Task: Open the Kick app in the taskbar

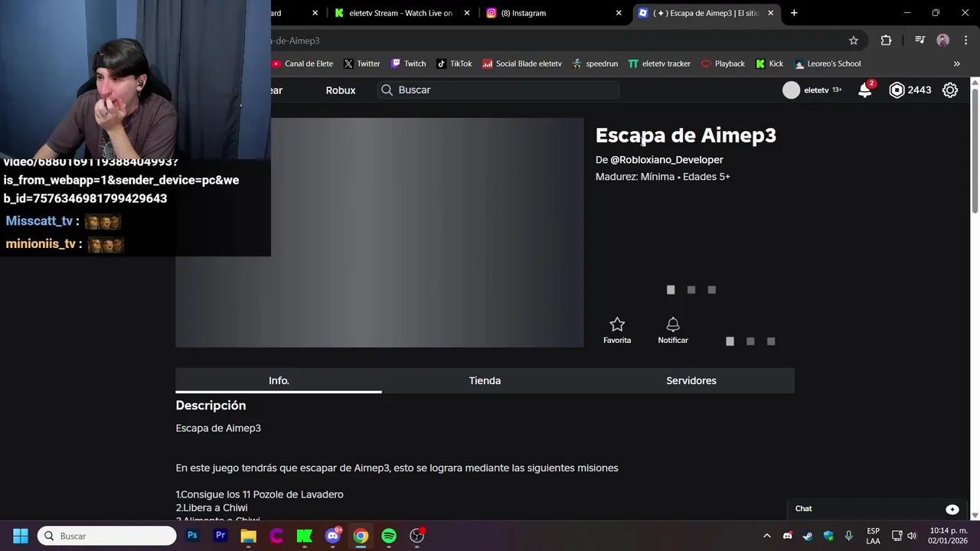Action: pos(305,536)
